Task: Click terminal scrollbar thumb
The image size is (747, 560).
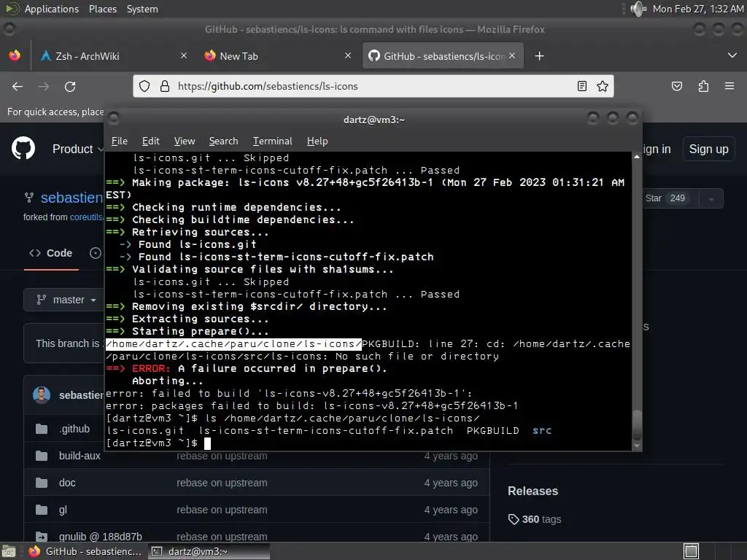Action: coord(637,424)
